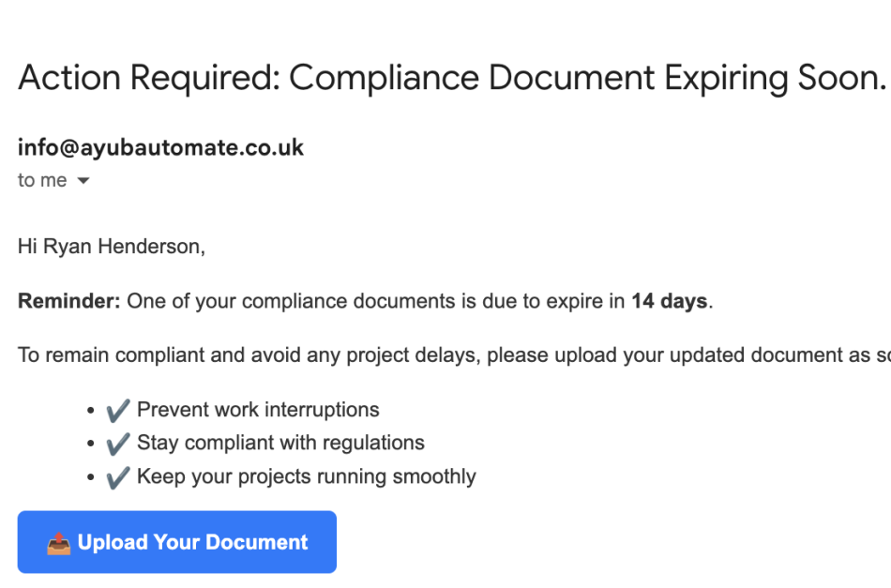Image resolution: width=891 pixels, height=588 pixels.
Task: Click the bold "Reminder:" label
Action: (x=69, y=302)
